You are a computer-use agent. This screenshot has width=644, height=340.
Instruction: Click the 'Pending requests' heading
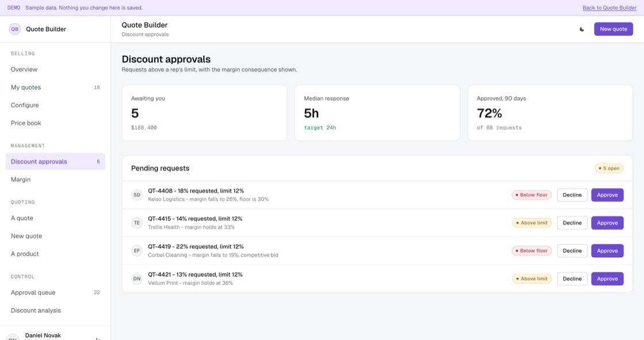tap(160, 168)
